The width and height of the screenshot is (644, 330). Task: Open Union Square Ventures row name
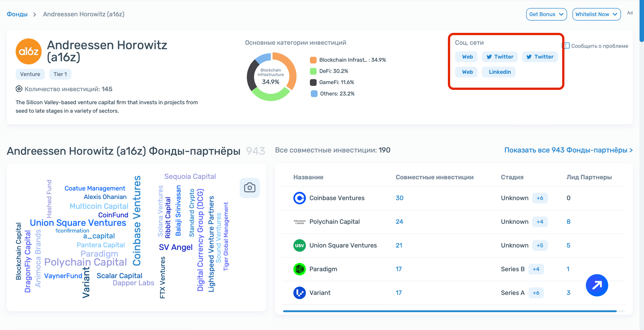(x=343, y=245)
